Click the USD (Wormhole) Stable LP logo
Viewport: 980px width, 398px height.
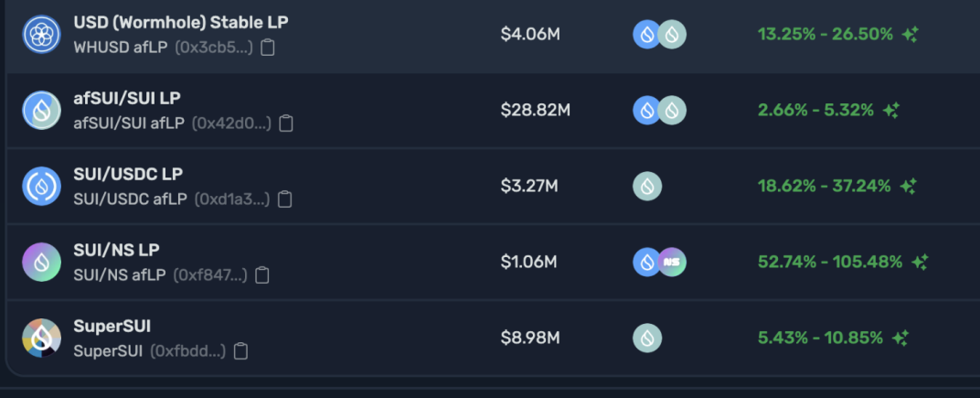pyautogui.click(x=41, y=34)
